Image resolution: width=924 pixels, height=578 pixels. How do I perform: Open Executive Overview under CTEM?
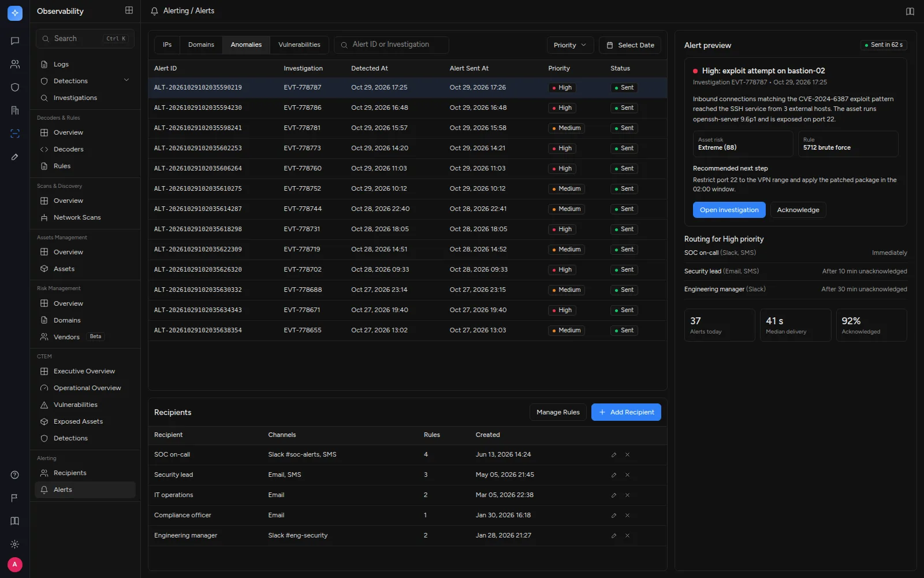point(85,371)
